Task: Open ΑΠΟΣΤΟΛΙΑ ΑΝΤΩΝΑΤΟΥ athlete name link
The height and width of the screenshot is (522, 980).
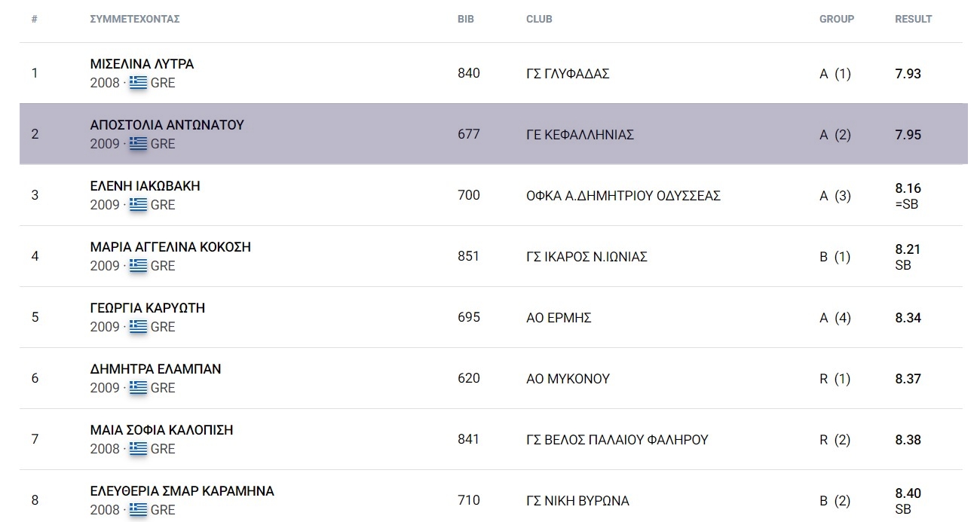Action: [x=167, y=125]
